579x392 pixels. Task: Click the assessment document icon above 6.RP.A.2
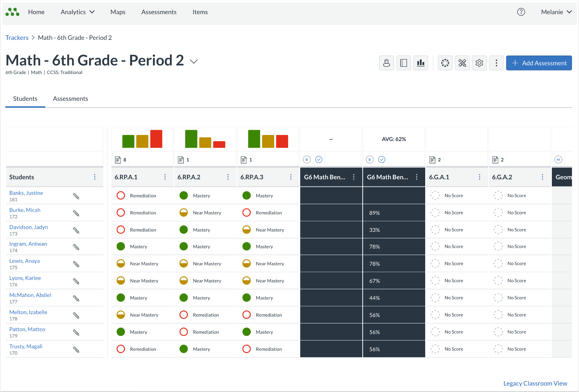pyautogui.click(x=181, y=160)
